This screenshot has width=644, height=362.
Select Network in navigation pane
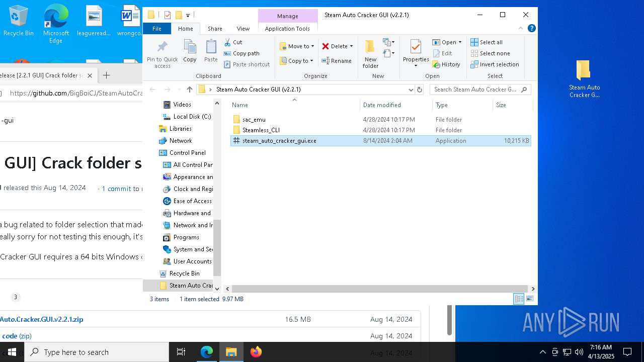click(x=180, y=141)
